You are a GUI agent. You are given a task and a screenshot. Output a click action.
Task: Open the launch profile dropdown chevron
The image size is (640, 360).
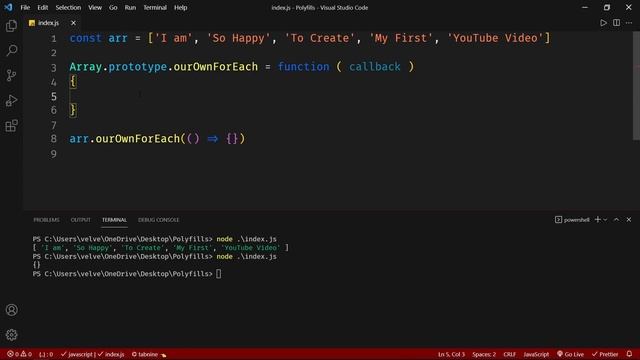[x=605, y=220]
